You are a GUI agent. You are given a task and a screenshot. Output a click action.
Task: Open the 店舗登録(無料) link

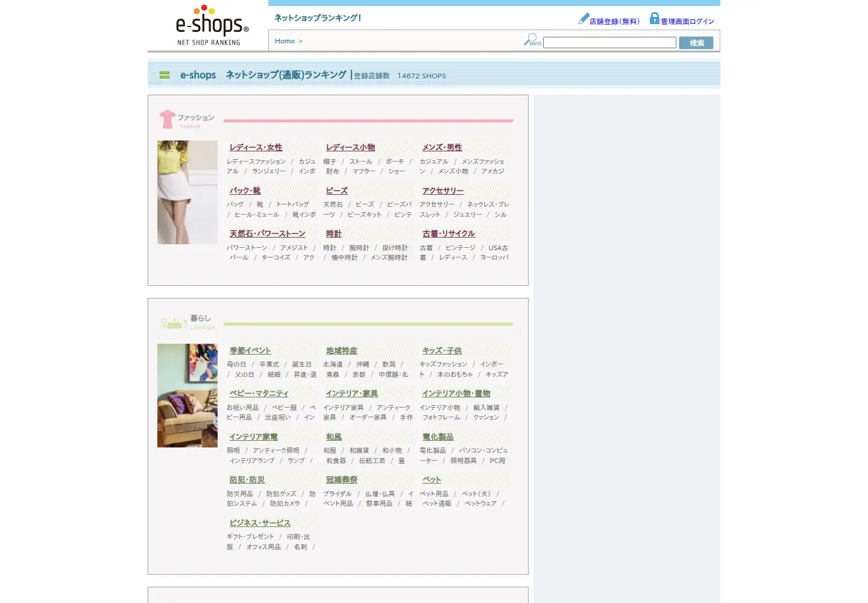(x=615, y=21)
